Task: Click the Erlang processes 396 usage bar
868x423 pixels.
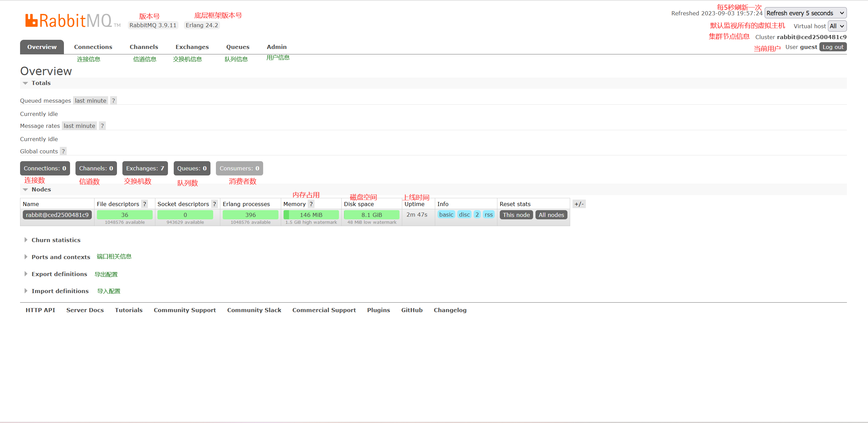Action: point(251,215)
